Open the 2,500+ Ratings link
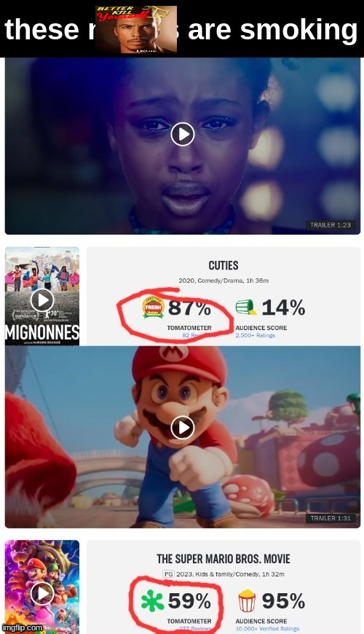The width and height of the screenshot is (364, 634). (256, 335)
